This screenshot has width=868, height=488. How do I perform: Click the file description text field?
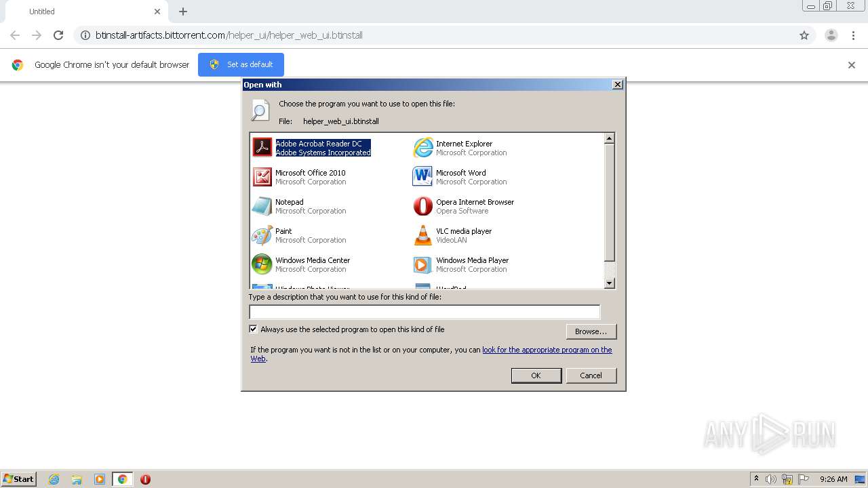(x=425, y=312)
